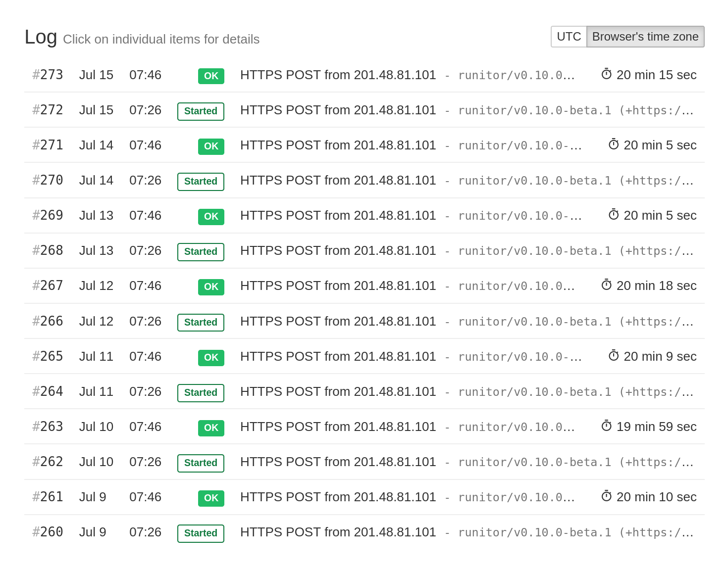The height and width of the screenshot is (572, 728).
Task: Click the timer icon on entry #269
Action: point(614,214)
